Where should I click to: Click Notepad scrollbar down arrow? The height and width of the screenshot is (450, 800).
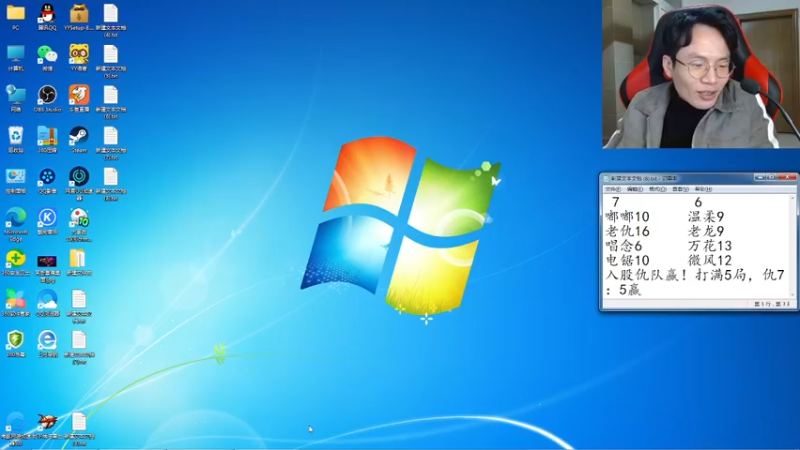[793, 294]
